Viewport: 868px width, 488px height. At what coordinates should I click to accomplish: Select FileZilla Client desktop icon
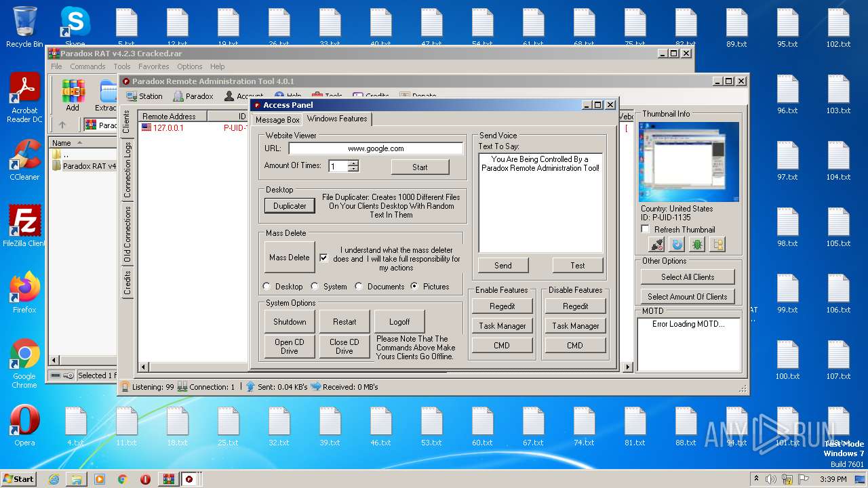24,226
